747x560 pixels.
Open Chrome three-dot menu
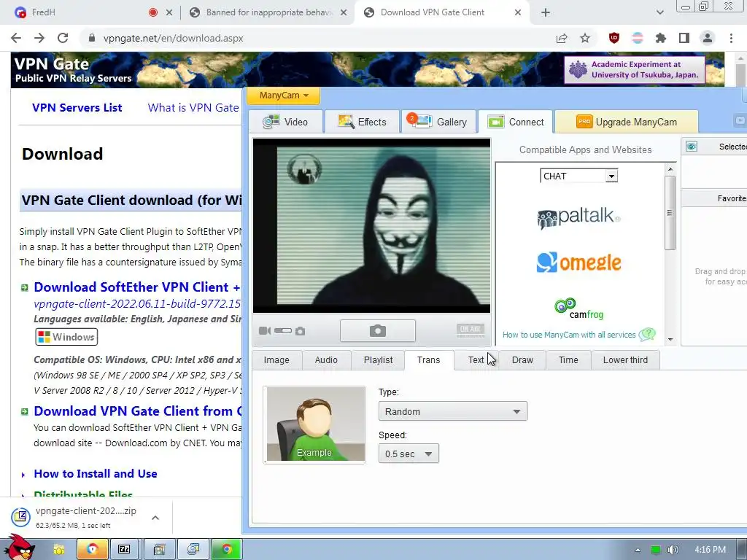(x=731, y=38)
